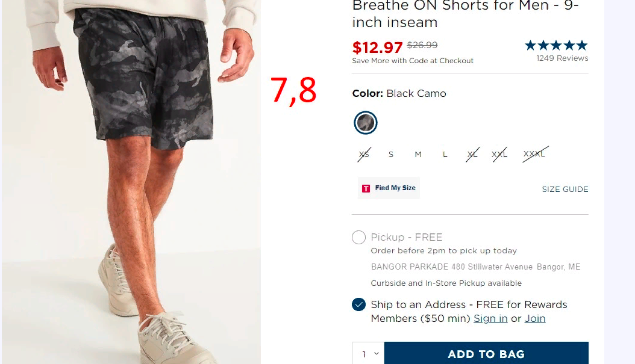Image resolution: width=635 pixels, height=364 pixels.
Task: Open the quantity dropdown
Action: click(368, 354)
